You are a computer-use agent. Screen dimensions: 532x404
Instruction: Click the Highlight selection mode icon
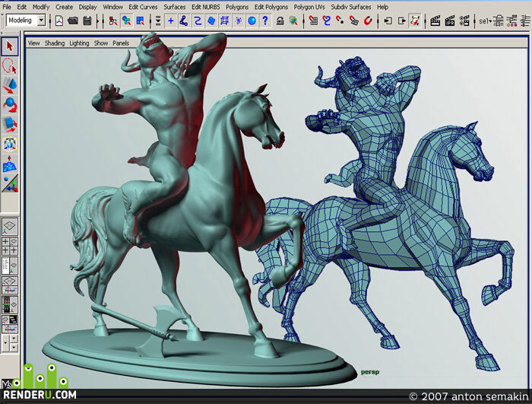tap(293, 21)
